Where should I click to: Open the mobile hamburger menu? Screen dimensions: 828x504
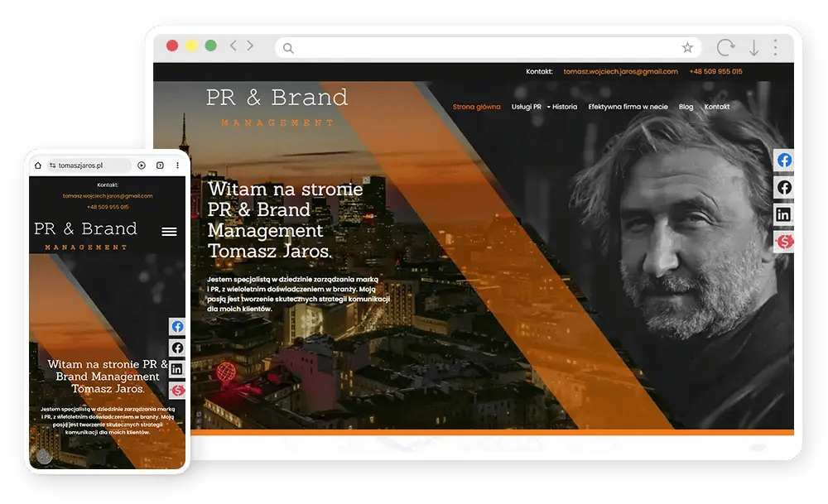pyautogui.click(x=169, y=232)
